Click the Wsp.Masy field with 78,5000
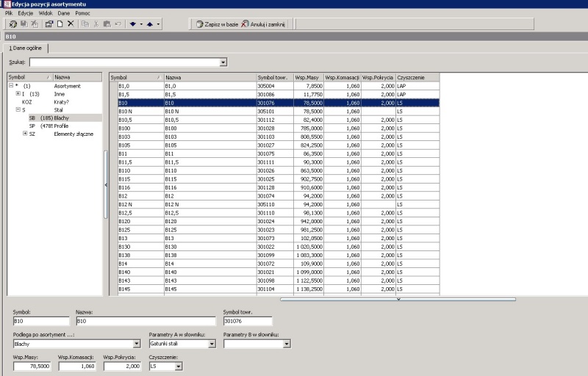588x376 pixels. pyautogui.click(x=32, y=366)
